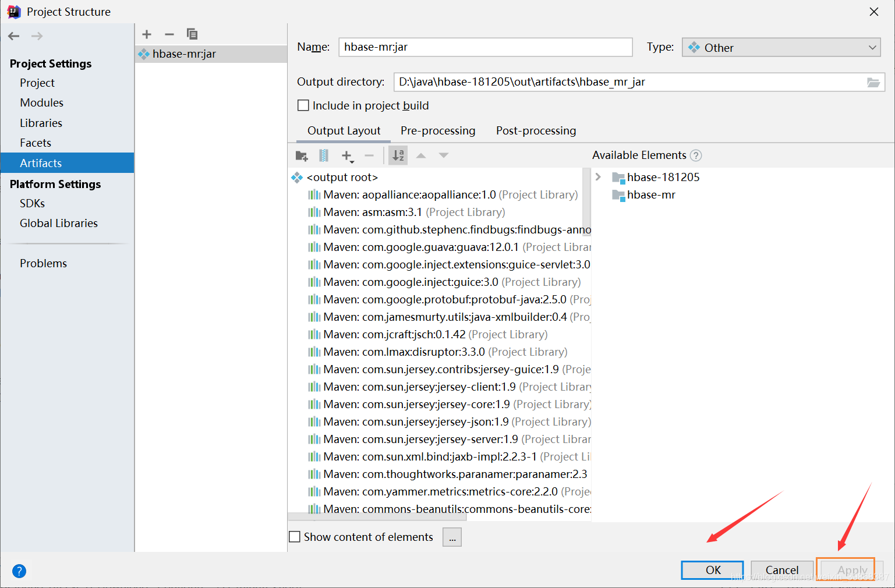Select hbase-mr:jar artifact in list
This screenshot has width=895, height=588.
[x=211, y=54]
